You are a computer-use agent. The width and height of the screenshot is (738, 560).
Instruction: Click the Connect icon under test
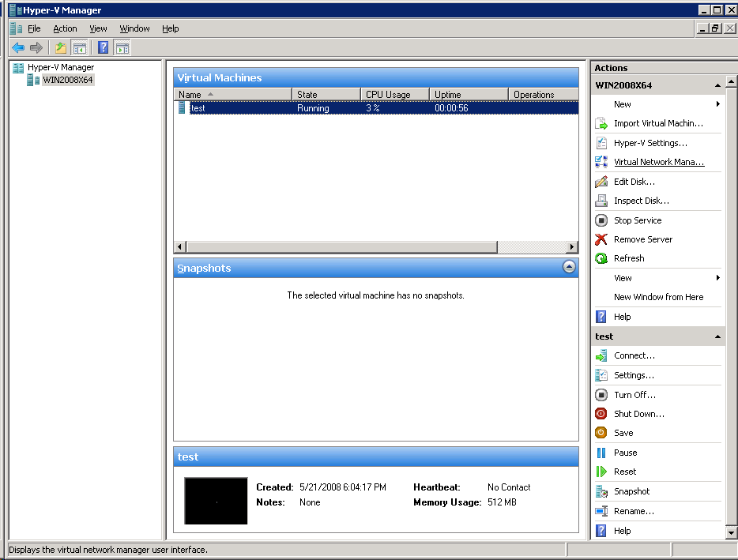(x=601, y=355)
